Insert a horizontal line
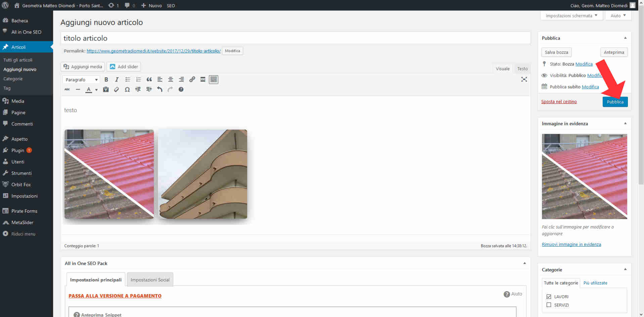Image resolution: width=644 pixels, height=317 pixels. (x=78, y=90)
